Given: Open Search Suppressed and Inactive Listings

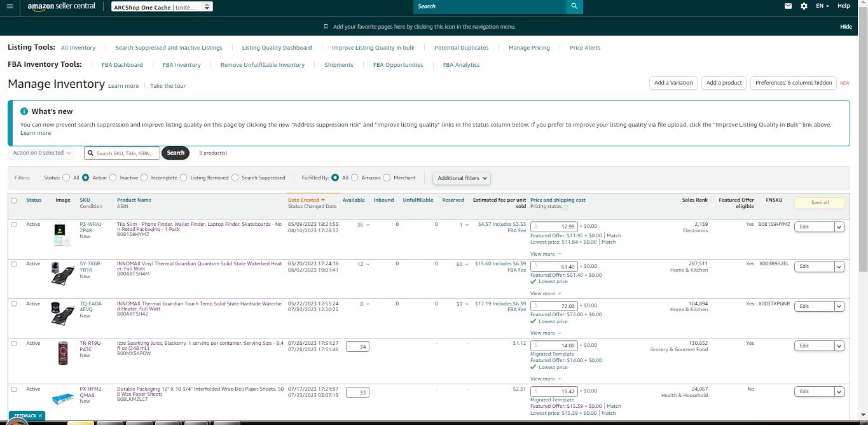Looking at the screenshot, I should click(x=169, y=48).
